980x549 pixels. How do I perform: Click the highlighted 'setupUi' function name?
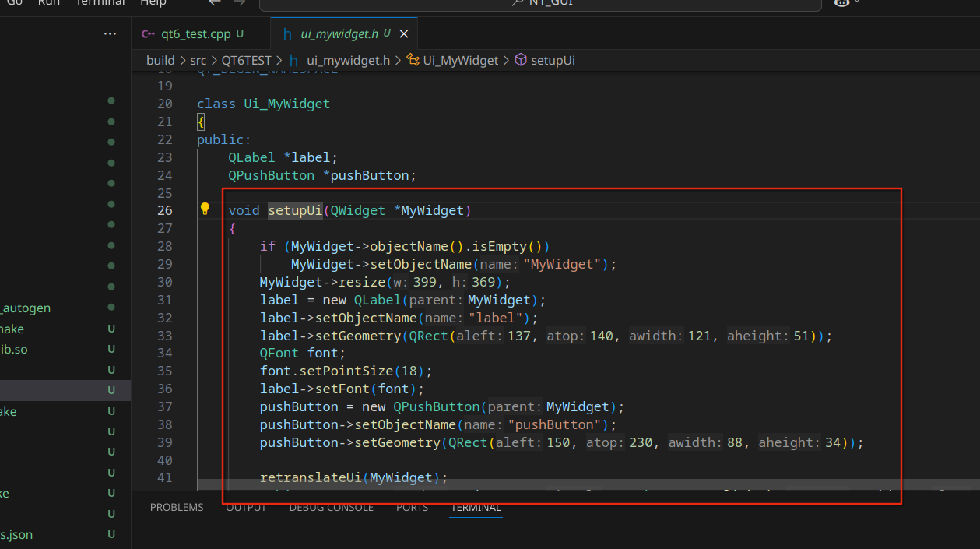(295, 210)
